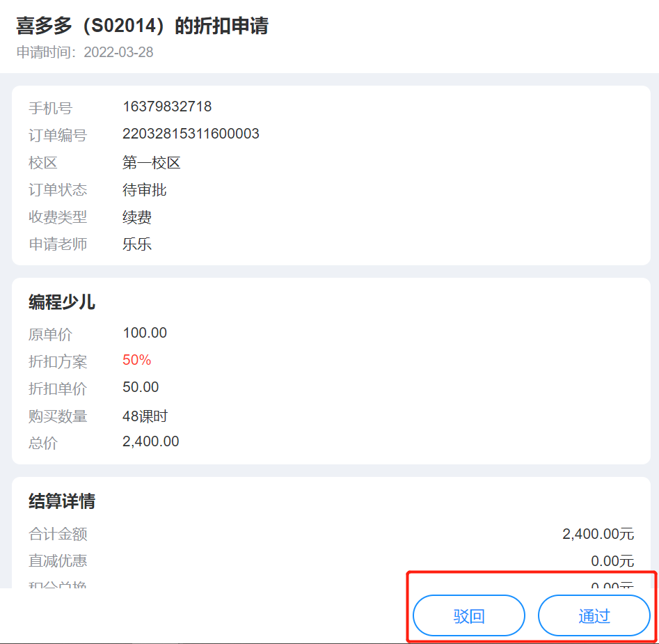Click the application date 2022-03-28
This screenshot has width=659, height=644.
click(x=118, y=52)
